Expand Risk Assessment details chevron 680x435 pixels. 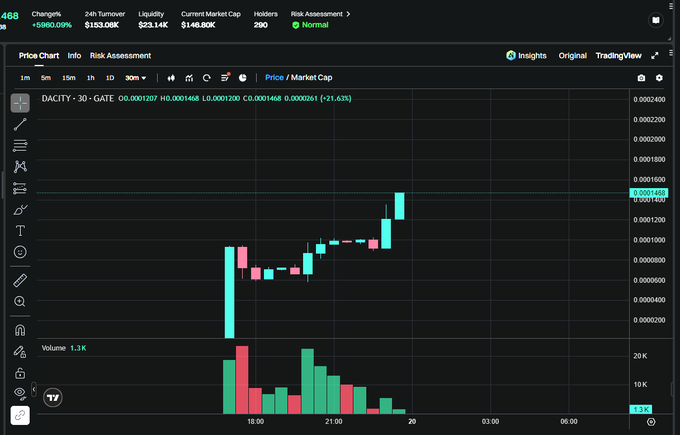coord(348,14)
